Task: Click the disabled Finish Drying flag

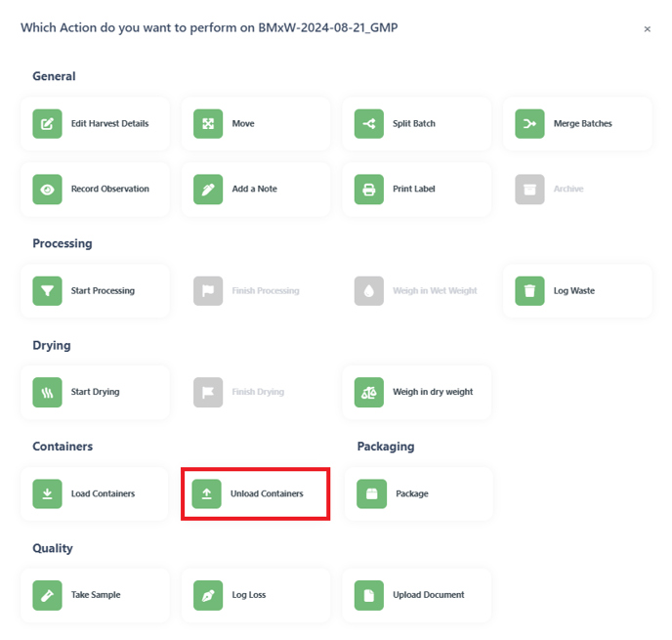Action: (208, 392)
